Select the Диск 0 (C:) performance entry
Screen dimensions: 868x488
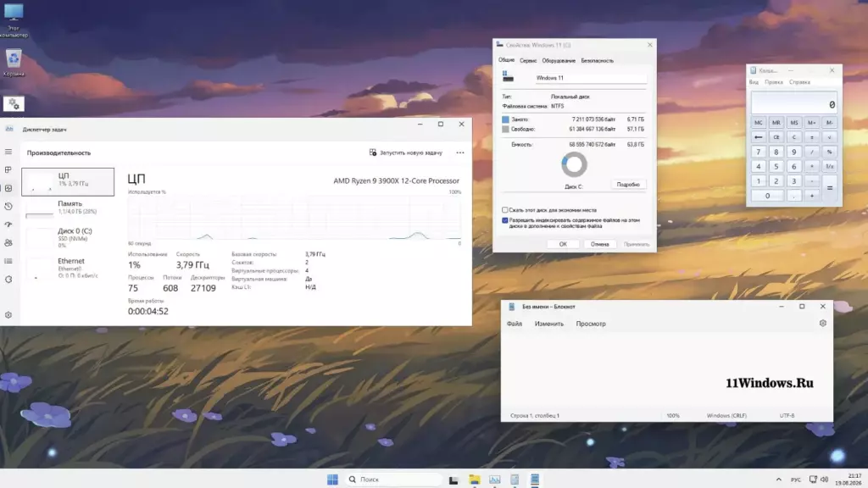[68, 237]
